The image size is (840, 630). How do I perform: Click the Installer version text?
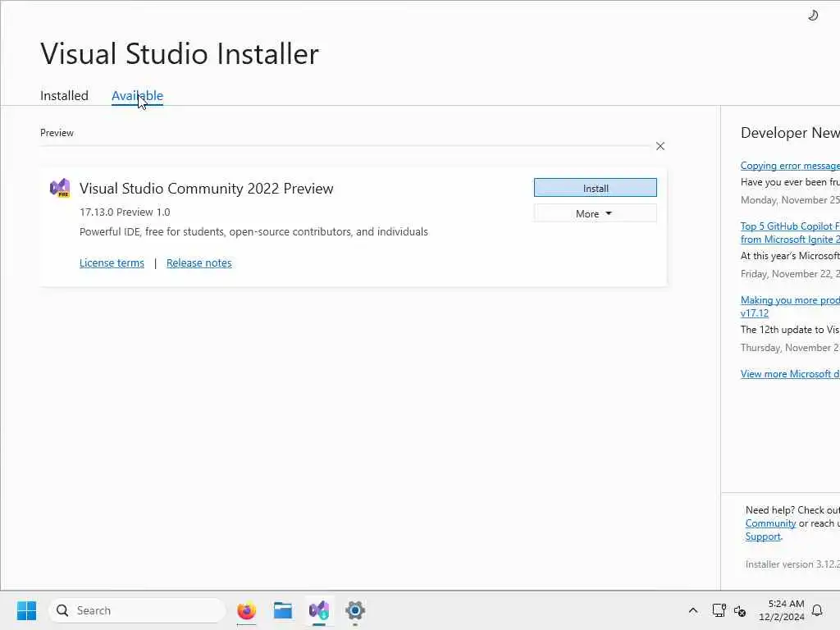click(x=792, y=564)
